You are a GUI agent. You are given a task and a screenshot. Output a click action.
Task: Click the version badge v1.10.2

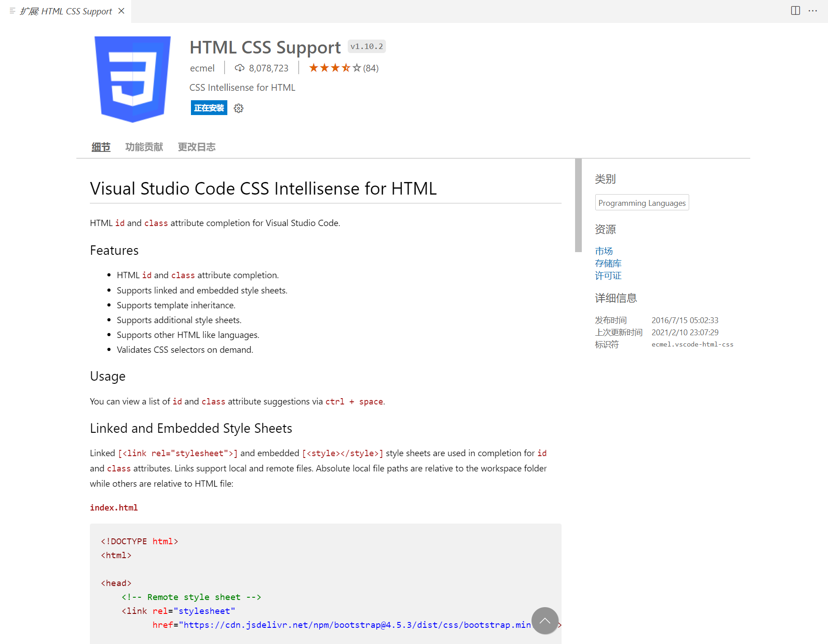(x=367, y=46)
